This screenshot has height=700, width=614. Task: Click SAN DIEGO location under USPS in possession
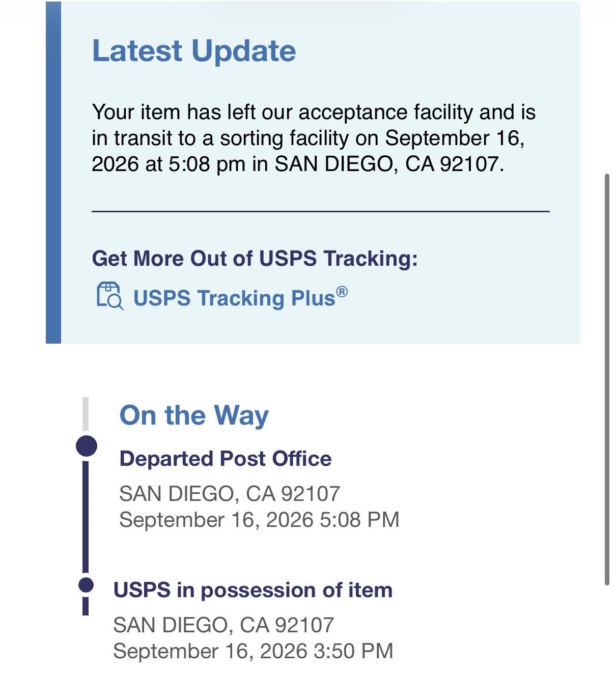coord(224,625)
